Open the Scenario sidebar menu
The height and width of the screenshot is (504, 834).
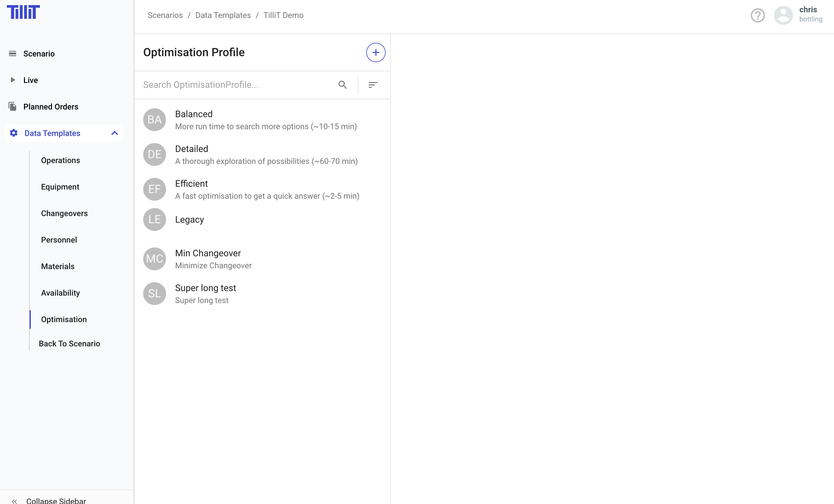coord(39,53)
